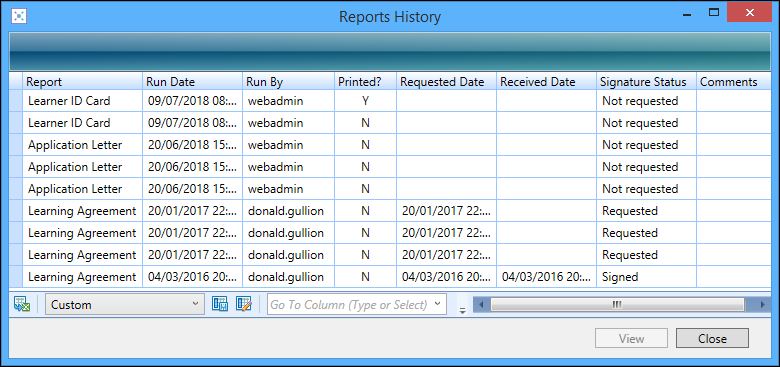Maximize the Reports History window
Screen dimensions: 780x367
pyautogui.click(x=714, y=12)
